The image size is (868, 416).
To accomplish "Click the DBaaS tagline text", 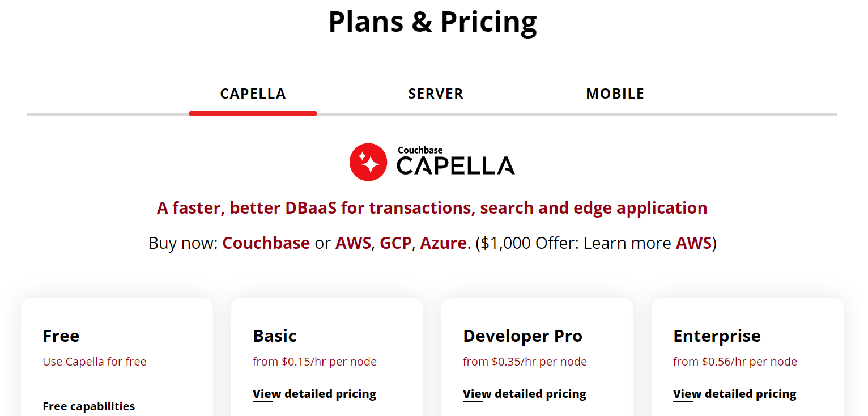I will click(432, 207).
